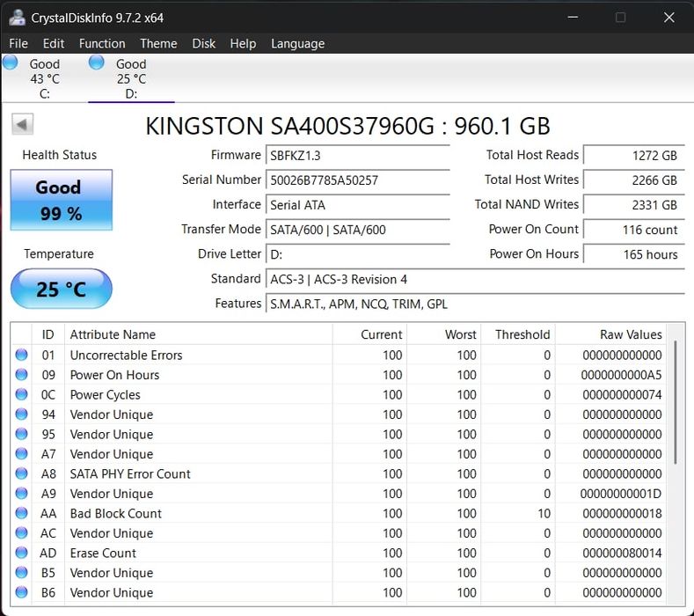Click Power On Hours value 165 hours
The image size is (694, 616).
634,254
